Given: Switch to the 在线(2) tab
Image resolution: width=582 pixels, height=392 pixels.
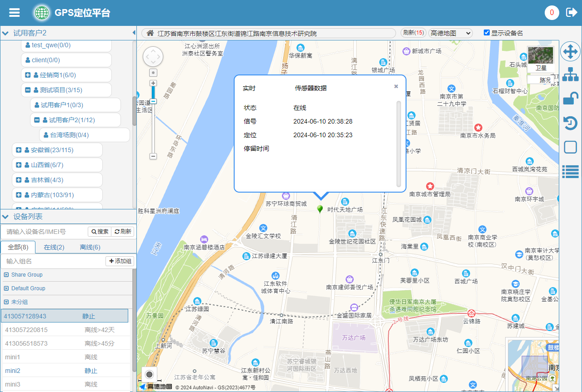Looking at the screenshot, I should [54, 247].
